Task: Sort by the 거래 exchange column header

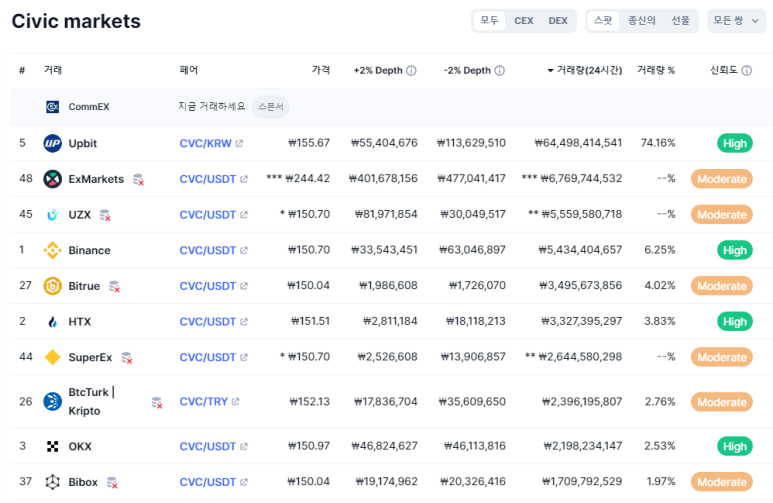Action: tap(53, 70)
